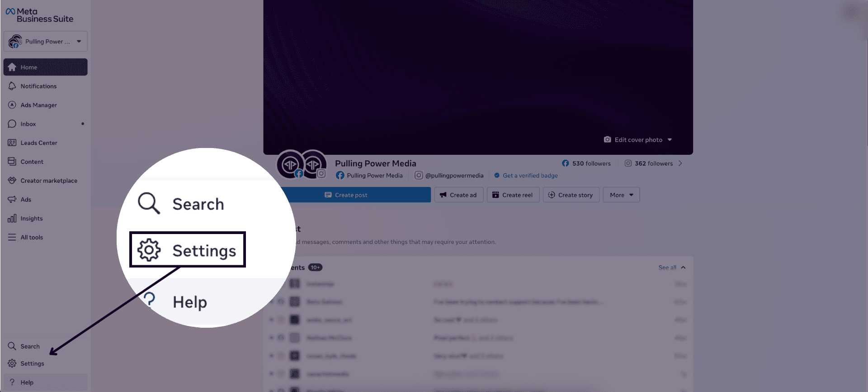
Task: Click the Instagram profile picture avatar
Action: [314, 164]
